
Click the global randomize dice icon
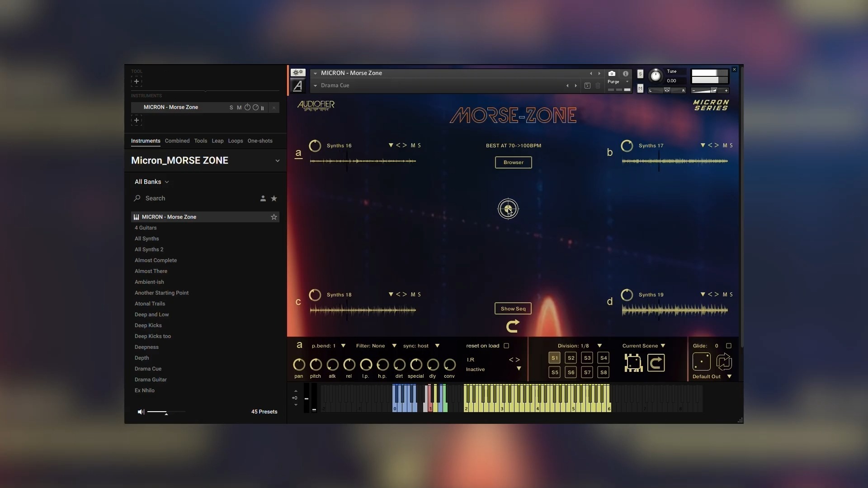coord(702,362)
